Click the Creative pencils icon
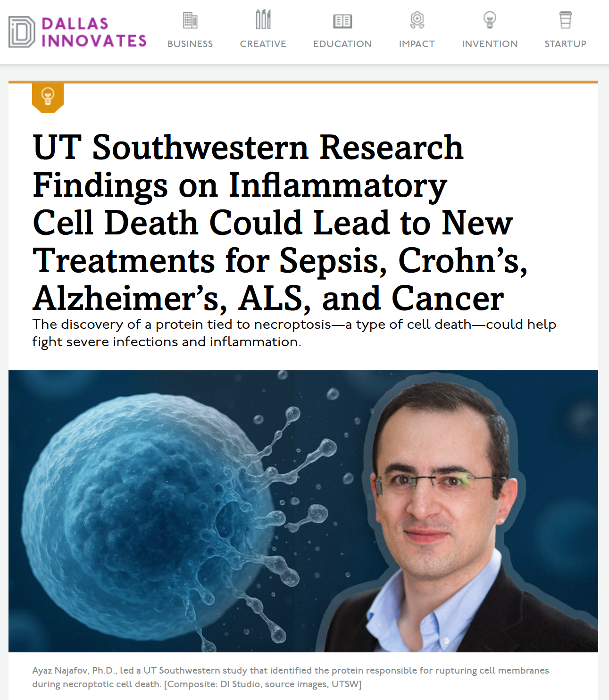The height and width of the screenshot is (700, 609). 263,20
